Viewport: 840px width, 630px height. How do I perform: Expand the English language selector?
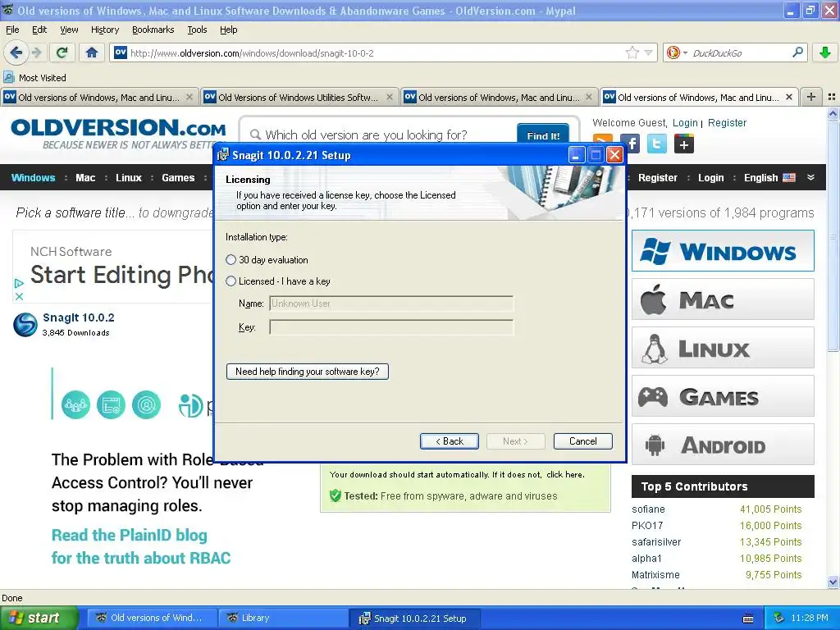(x=769, y=178)
